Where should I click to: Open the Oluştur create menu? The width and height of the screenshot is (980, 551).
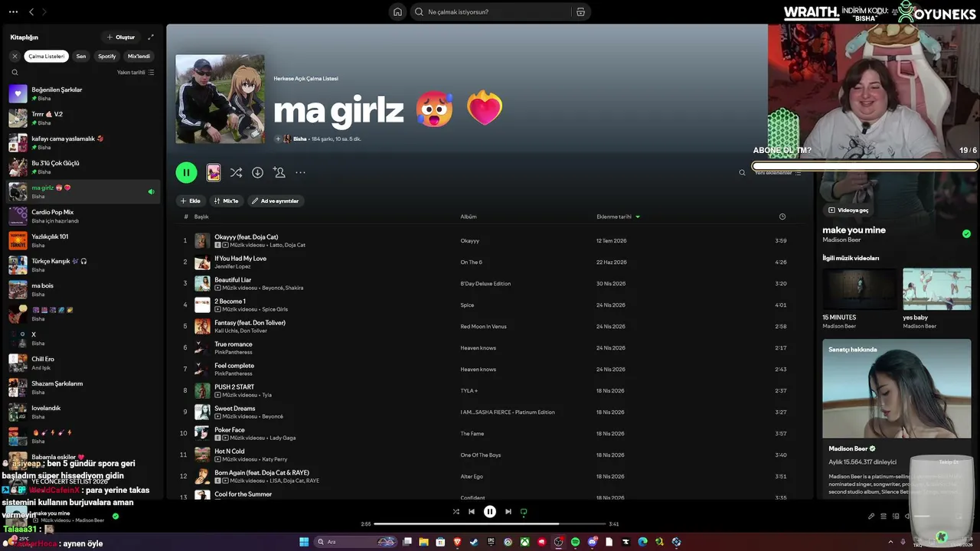click(121, 37)
